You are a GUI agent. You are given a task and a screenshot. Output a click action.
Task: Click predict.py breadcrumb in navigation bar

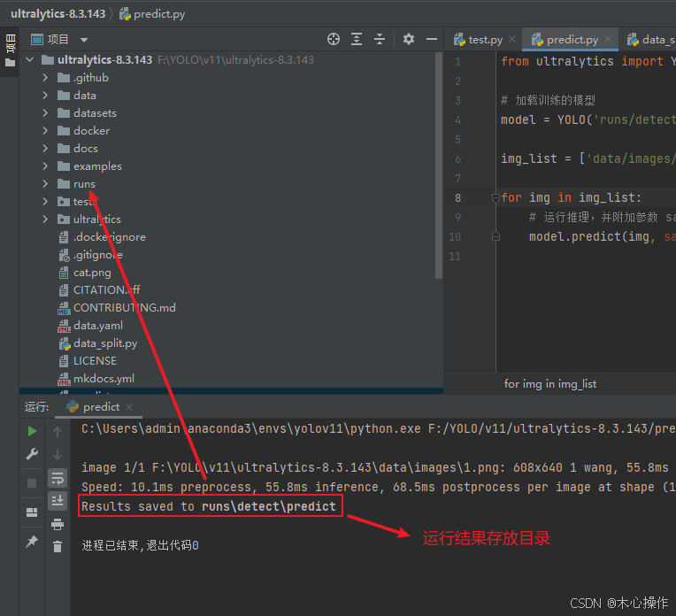[x=152, y=14]
